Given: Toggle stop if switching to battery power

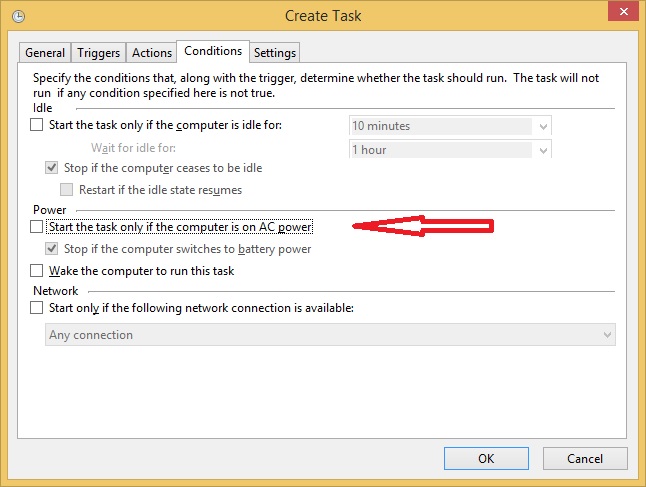Looking at the screenshot, I should [x=51, y=248].
